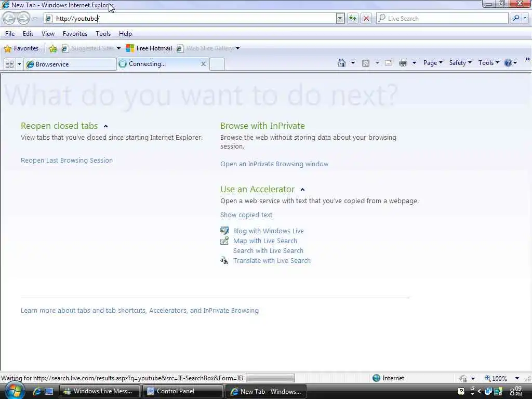The image size is (532, 399).
Task: Click the Translate with Live Search icon
Action: tap(224, 261)
